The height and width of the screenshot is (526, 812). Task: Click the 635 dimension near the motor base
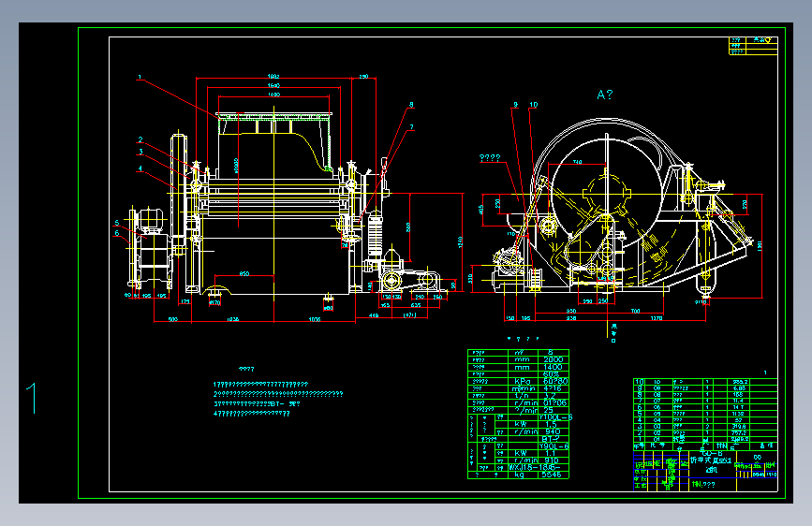click(416, 305)
